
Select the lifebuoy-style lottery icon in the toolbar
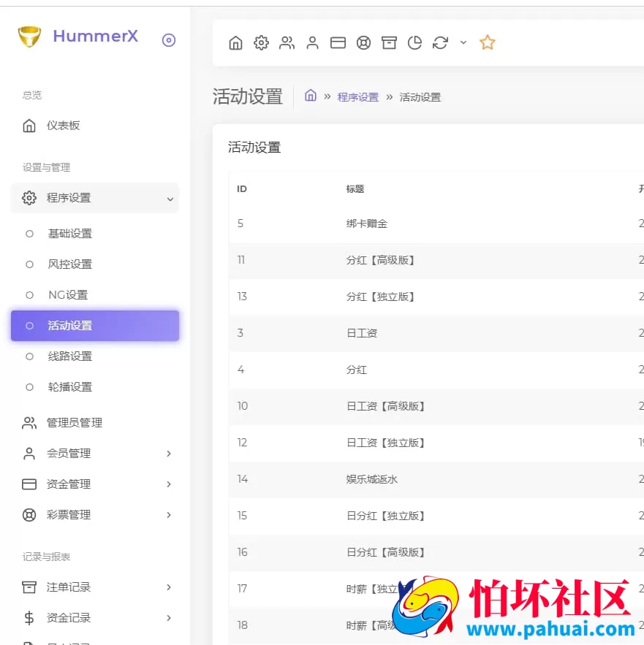pyautogui.click(x=363, y=42)
